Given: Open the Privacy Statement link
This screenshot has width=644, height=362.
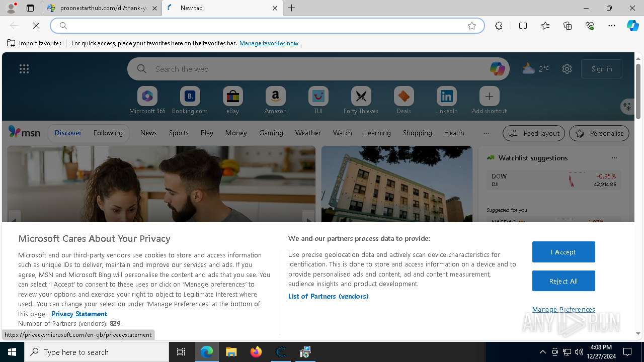Looking at the screenshot, I should (79, 314).
